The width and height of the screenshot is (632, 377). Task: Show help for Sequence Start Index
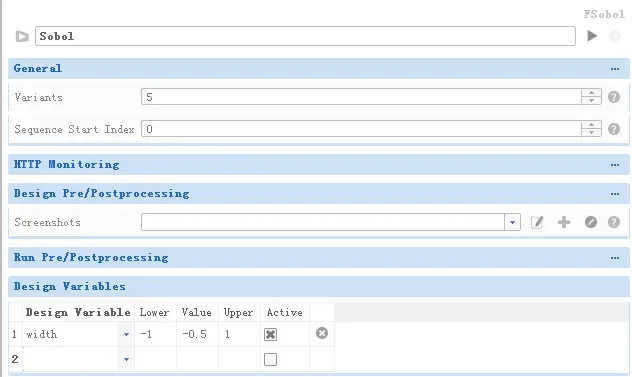(614, 129)
